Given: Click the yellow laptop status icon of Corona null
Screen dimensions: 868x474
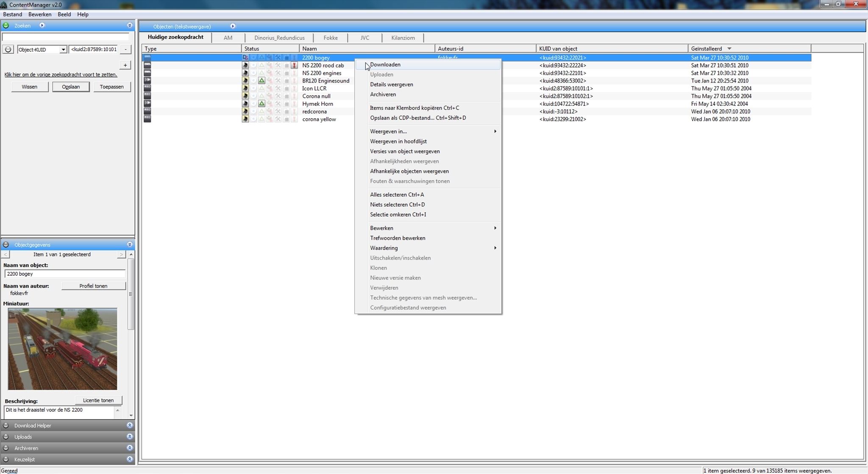Looking at the screenshot, I should pyautogui.click(x=245, y=96).
